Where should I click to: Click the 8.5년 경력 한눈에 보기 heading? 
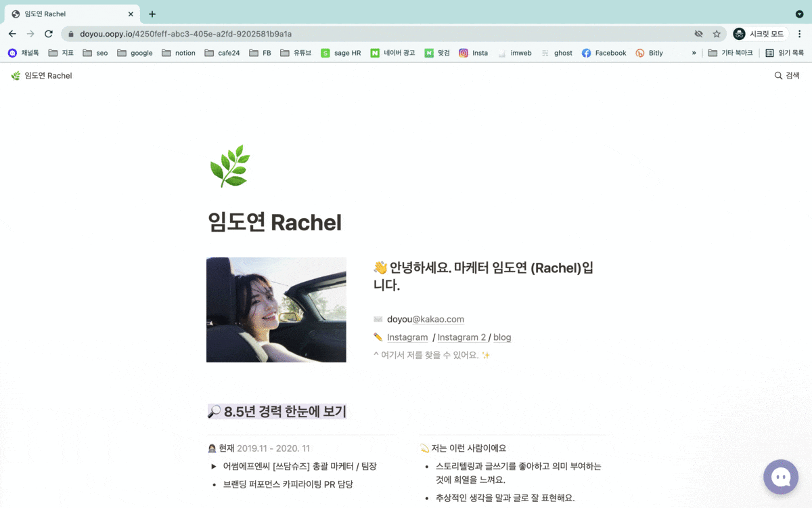coord(277,411)
